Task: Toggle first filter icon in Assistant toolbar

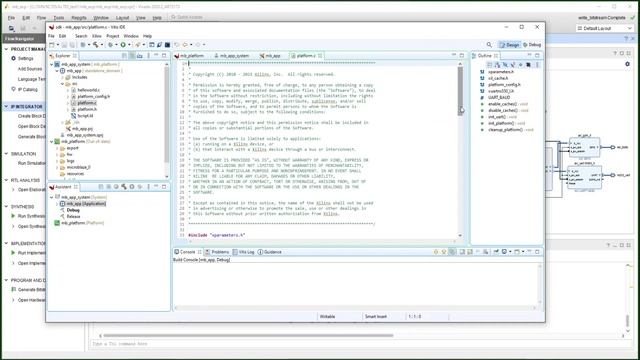Action: [101, 187]
